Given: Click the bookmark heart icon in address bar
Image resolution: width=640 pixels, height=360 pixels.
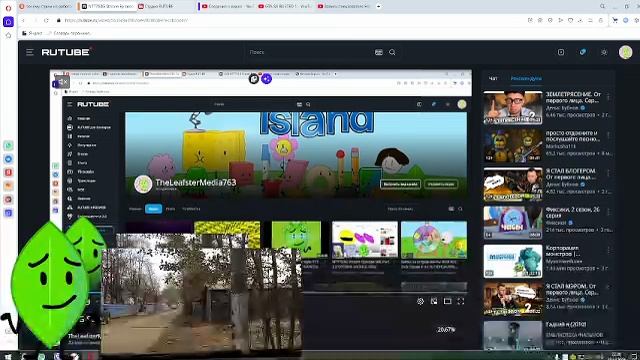Looking at the screenshot, I should [x=570, y=20].
